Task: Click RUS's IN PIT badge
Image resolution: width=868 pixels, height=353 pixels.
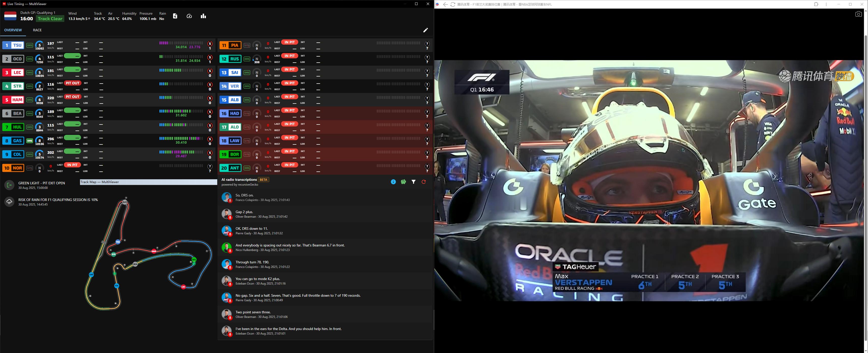Action: 290,56
